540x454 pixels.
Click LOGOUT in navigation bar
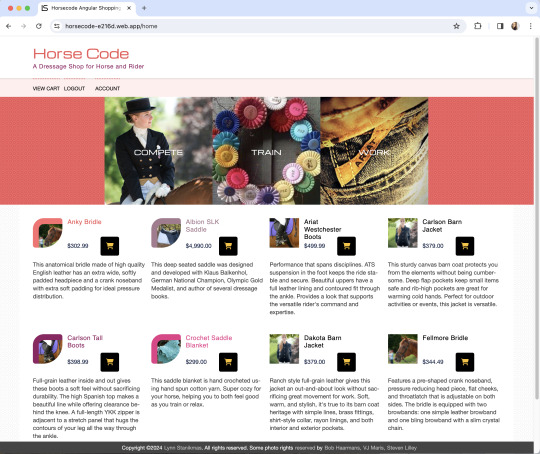[x=74, y=89]
